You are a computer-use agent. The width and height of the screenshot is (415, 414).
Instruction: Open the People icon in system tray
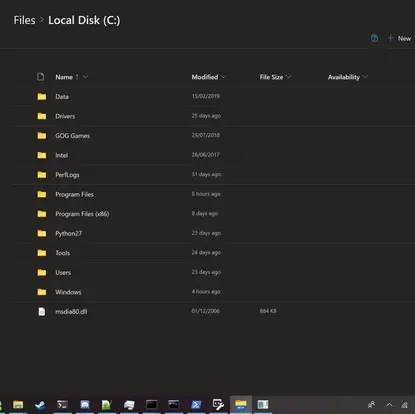(x=371, y=405)
